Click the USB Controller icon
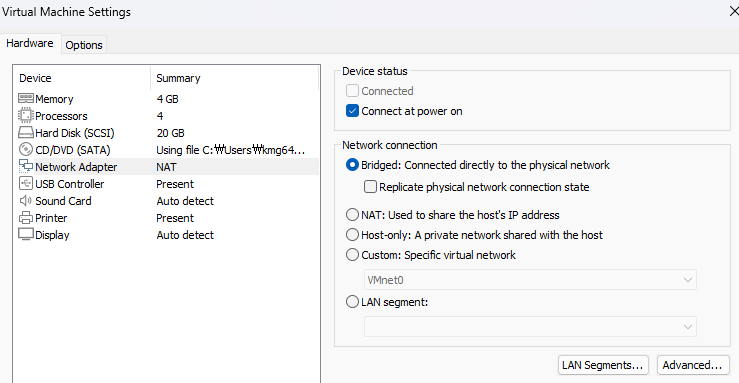 pos(26,183)
